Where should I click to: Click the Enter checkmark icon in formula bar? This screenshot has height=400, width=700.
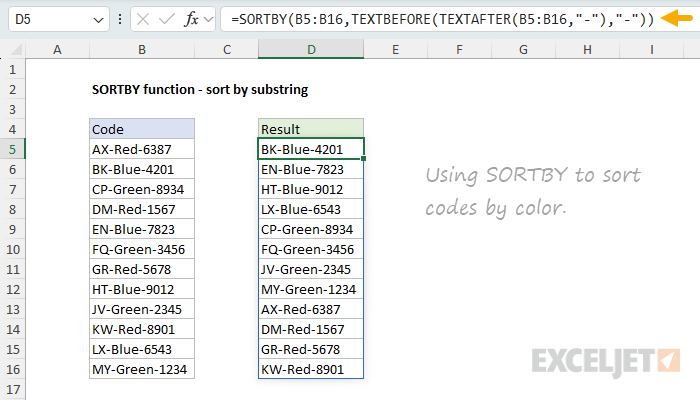click(x=167, y=19)
